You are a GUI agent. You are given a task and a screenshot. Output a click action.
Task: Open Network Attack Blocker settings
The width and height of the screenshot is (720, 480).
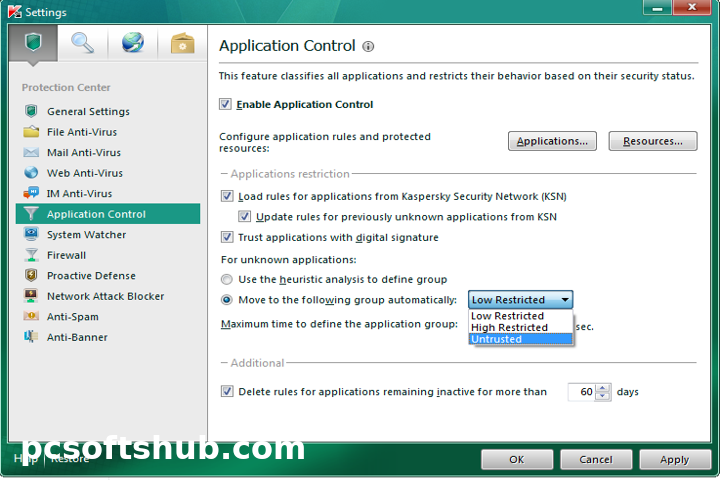[108, 296]
